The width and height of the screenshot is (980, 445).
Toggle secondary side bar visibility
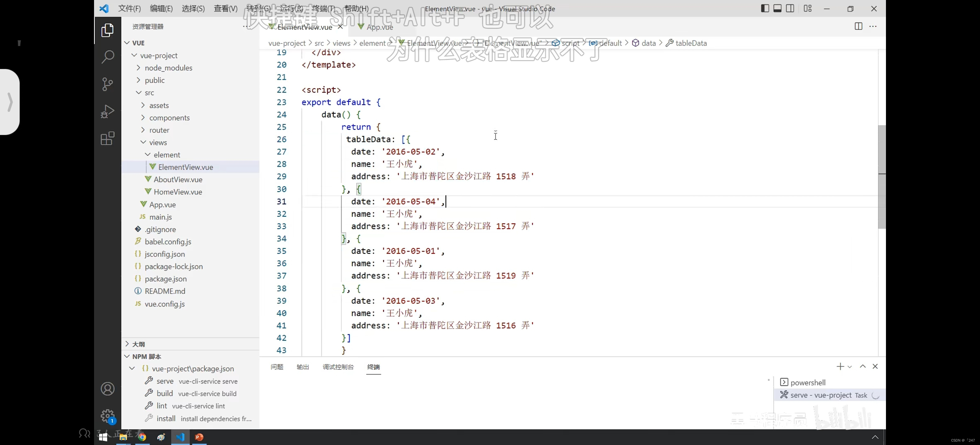coord(790,8)
